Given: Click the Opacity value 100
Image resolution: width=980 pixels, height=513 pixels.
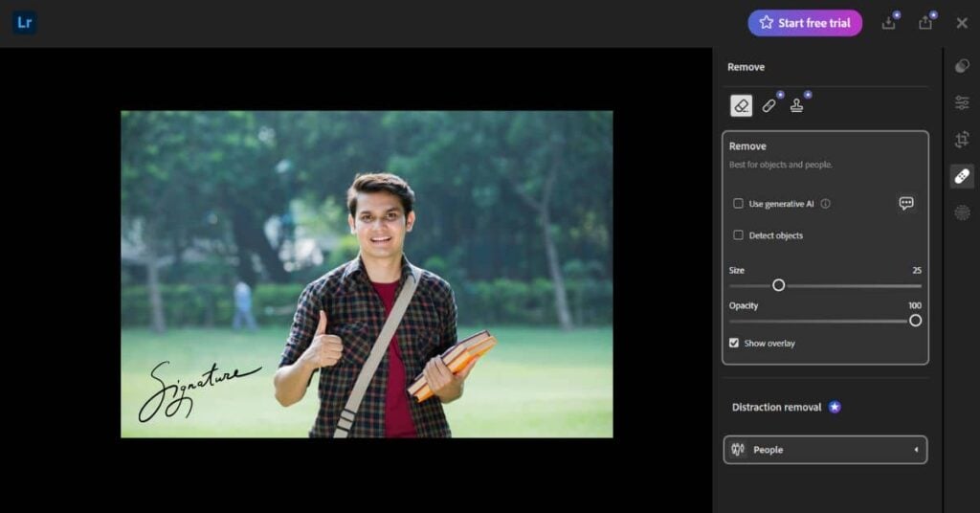Looking at the screenshot, I should pos(914,305).
